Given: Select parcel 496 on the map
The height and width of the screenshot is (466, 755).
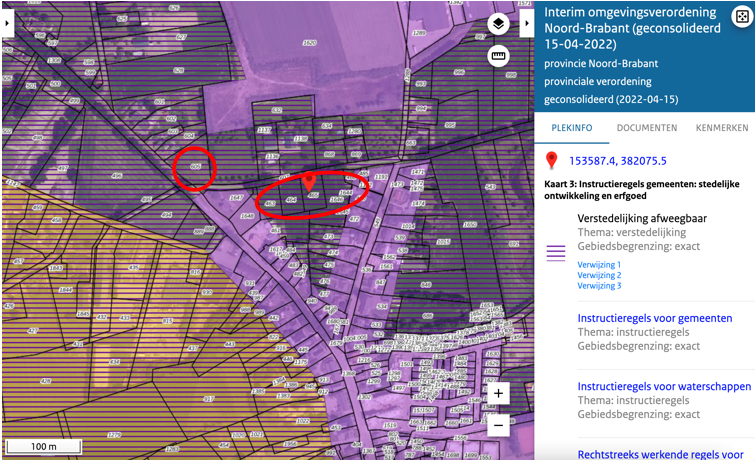Looking at the screenshot, I should point(117,176).
